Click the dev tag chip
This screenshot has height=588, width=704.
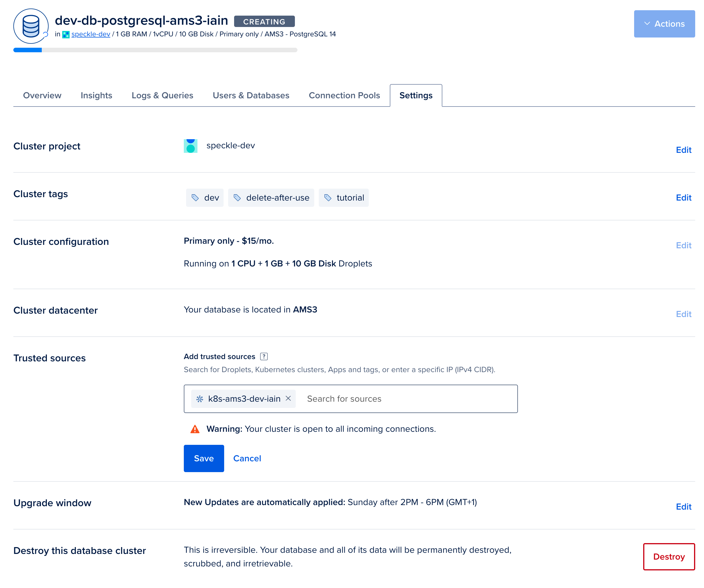pyautogui.click(x=205, y=198)
